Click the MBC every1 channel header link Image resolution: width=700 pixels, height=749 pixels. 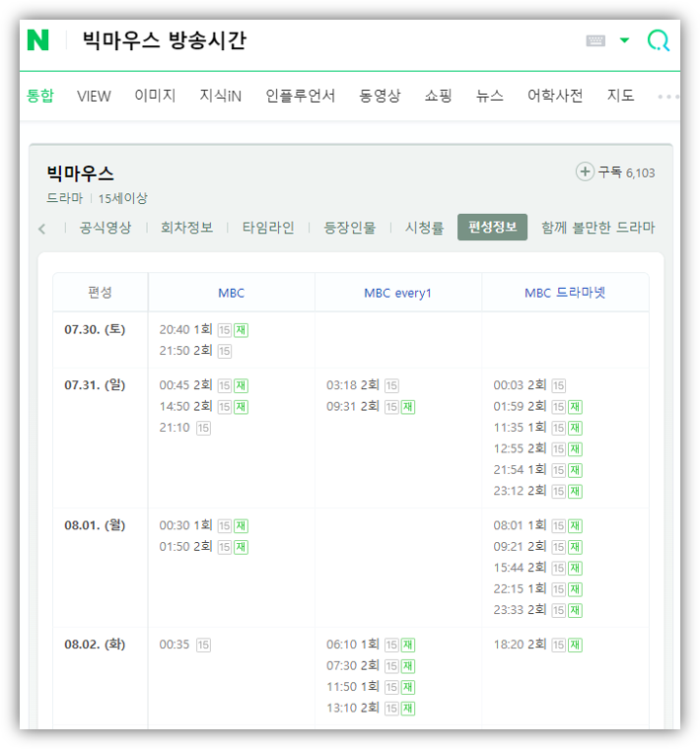397,293
